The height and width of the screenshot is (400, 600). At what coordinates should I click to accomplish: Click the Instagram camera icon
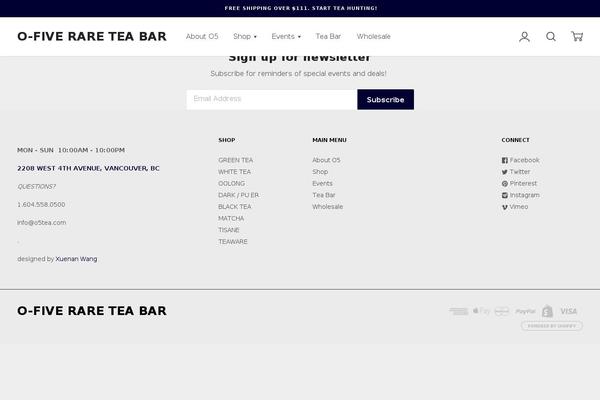click(505, 195)
